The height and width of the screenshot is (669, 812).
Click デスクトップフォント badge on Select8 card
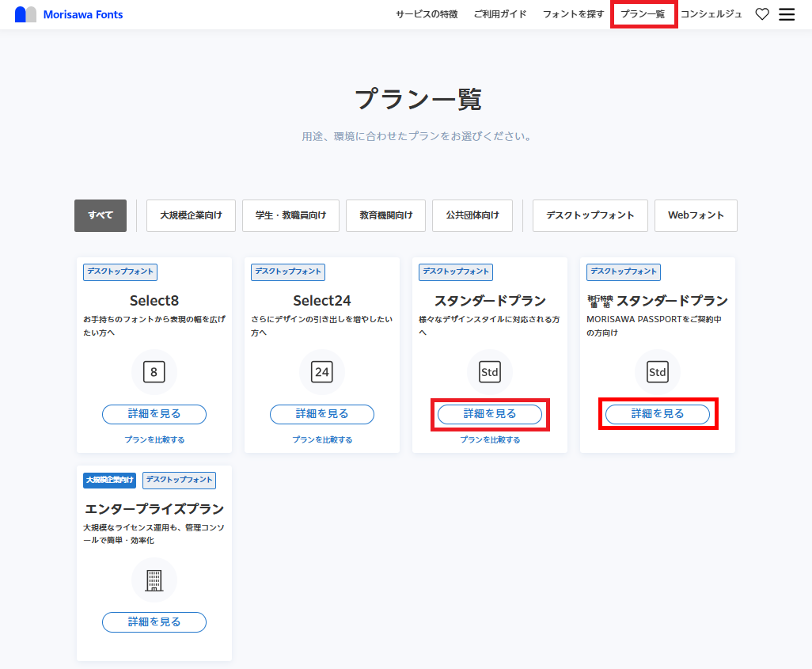[120, 272]
